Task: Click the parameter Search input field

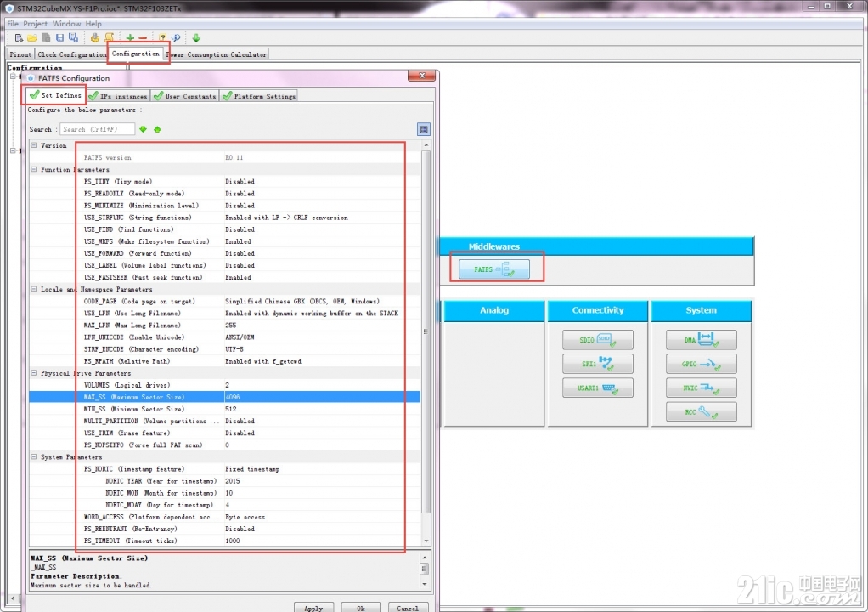Action: (x=97, y=129)
